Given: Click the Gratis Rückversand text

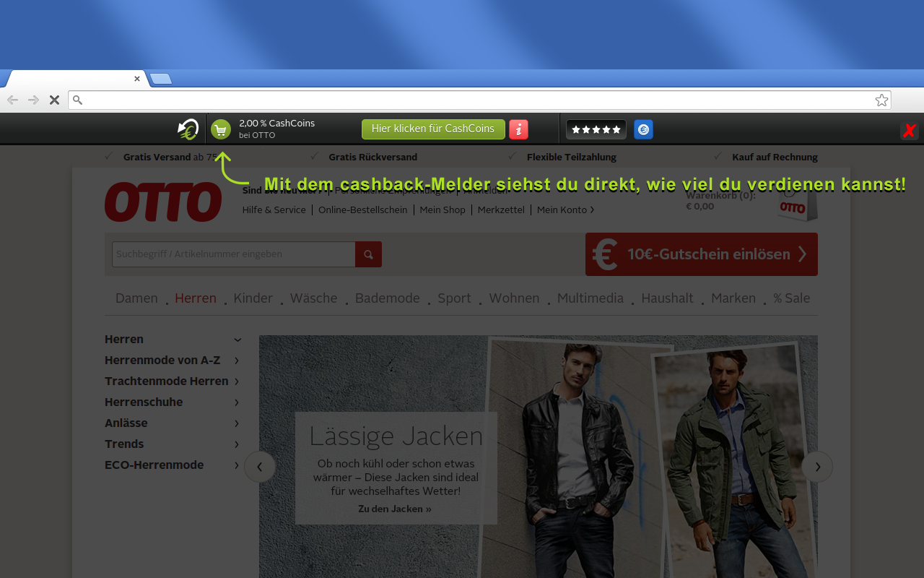Looking at the screenshot, I should (x=373, y=157).
